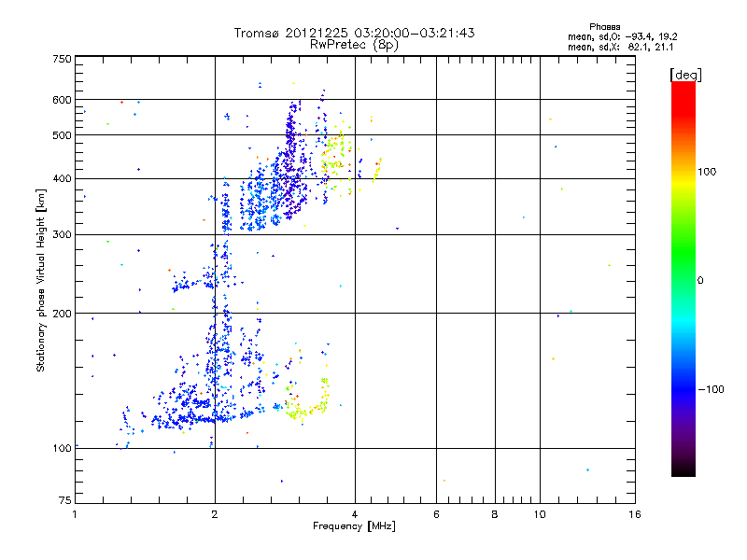Click the 'Frequency [MHz]' x-axis title
The image size is (747, 560).
pyautogui.click(x=354, y=526)
